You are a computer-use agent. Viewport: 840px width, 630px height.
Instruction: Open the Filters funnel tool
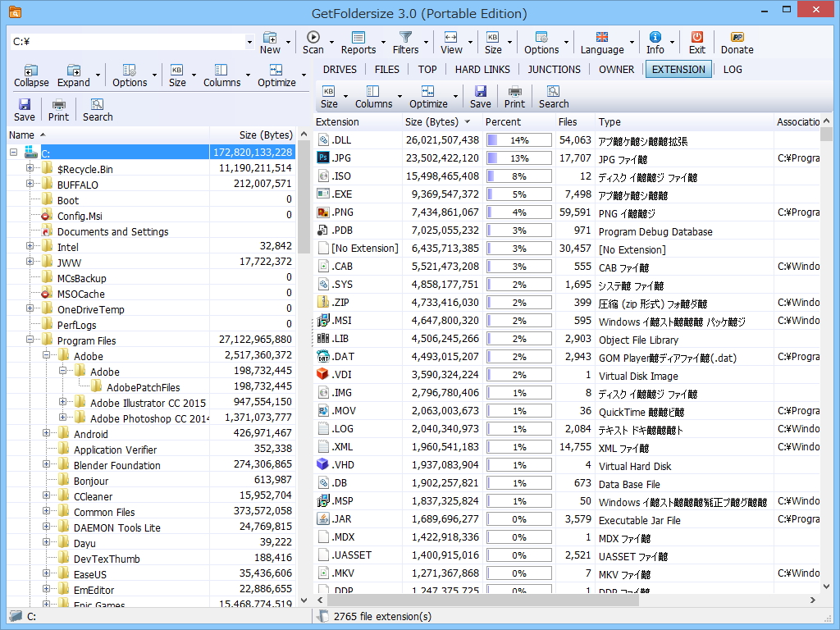click(x=405, y=43)
